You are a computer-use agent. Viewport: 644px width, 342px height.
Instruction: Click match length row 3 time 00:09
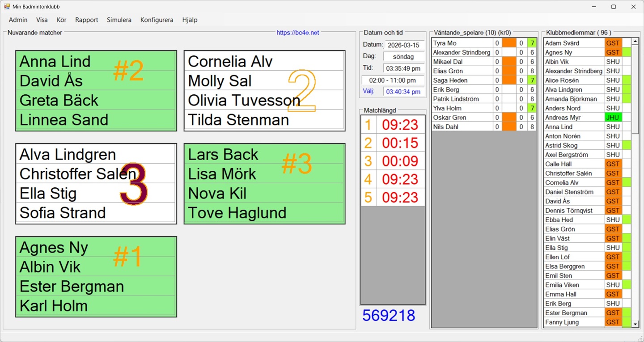pyautogui.click(x=400, y=161)
